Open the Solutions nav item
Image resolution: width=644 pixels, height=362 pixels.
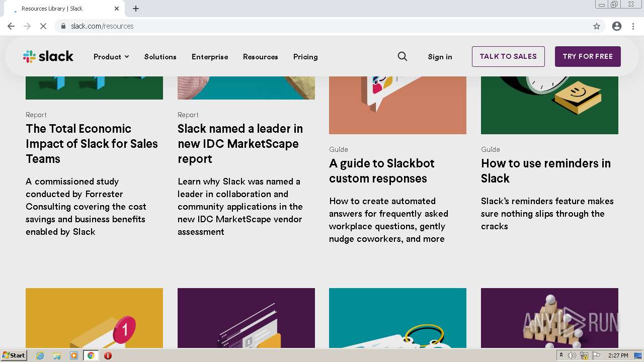point(160,57)
